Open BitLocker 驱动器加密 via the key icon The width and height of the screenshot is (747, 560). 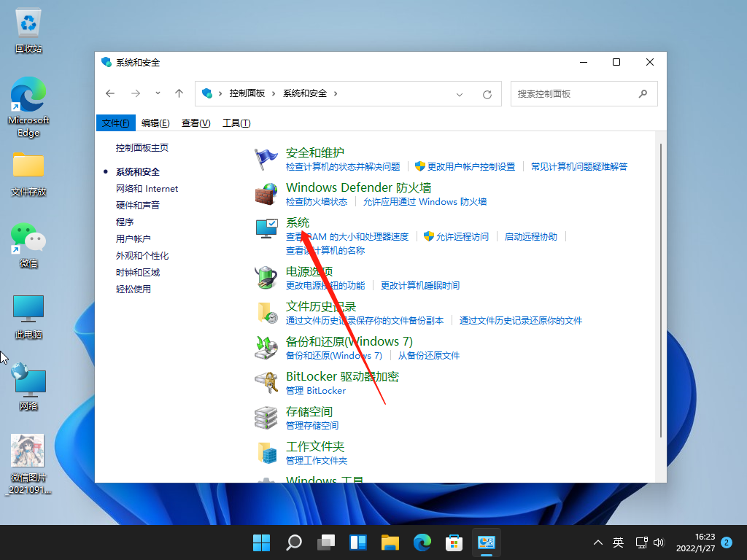266,382
